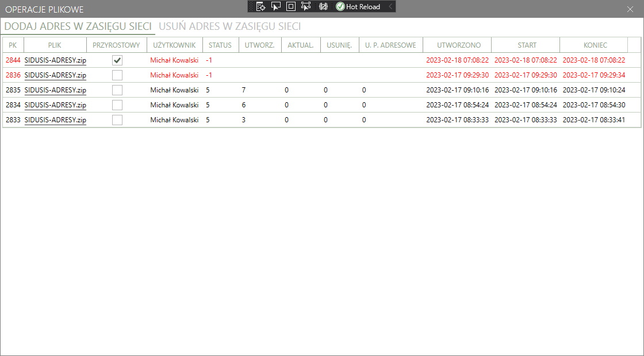
Task: Toggle the Display Layout Adorners icon
Action: [x=290, y=6]
